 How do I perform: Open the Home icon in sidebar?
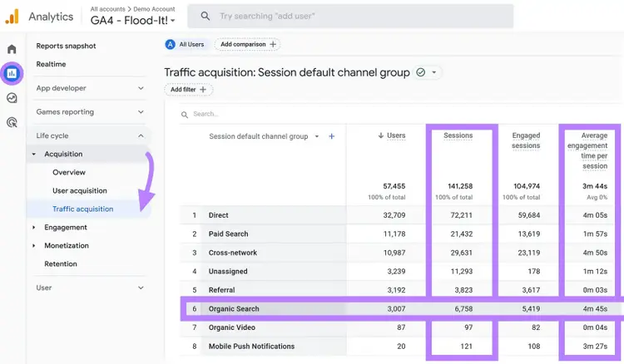click(x=12, y=49)
